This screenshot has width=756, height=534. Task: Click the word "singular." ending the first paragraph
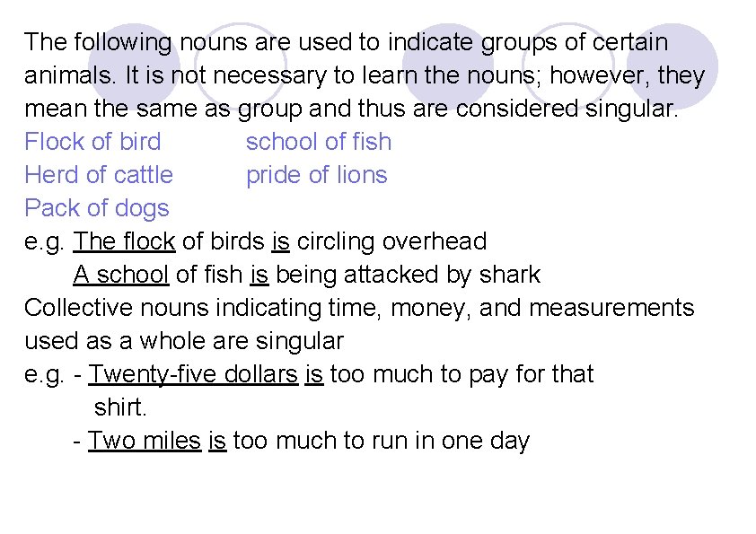pyautogui.click(x=631, y=109)
